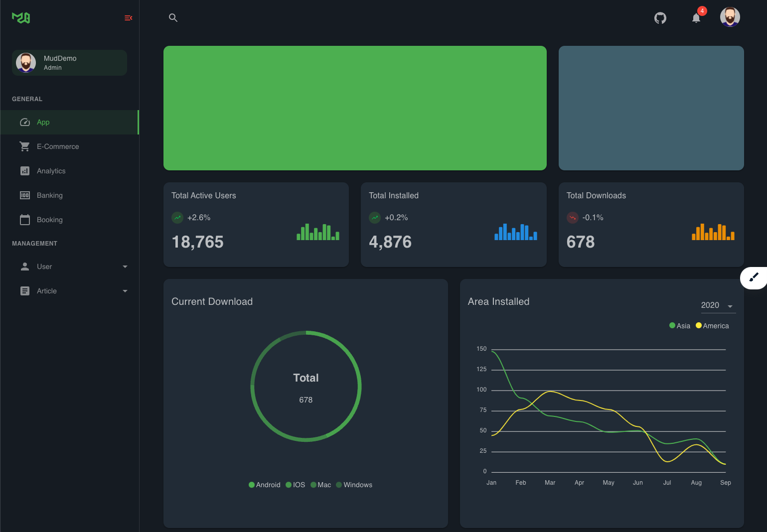Click the E-Commerce shopping cart icon
The image size is (767, 532).
(x=25, y=146)
